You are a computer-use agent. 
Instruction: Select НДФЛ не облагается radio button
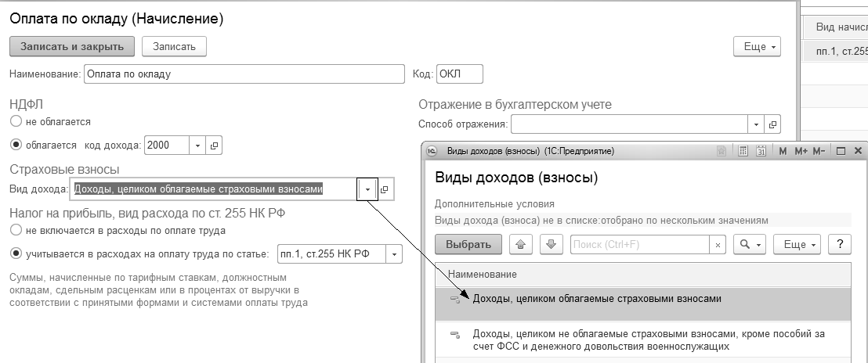click(16, 121)
